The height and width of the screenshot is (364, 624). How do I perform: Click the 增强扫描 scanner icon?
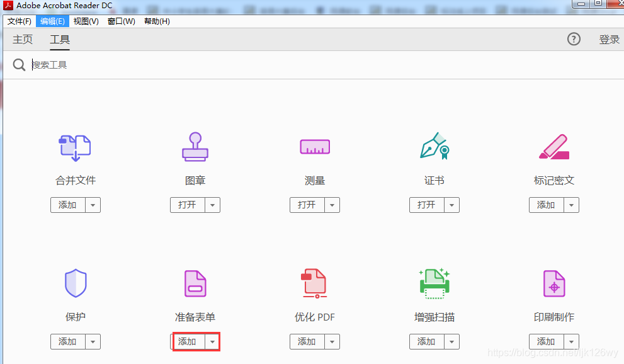(x=434, y=283)
